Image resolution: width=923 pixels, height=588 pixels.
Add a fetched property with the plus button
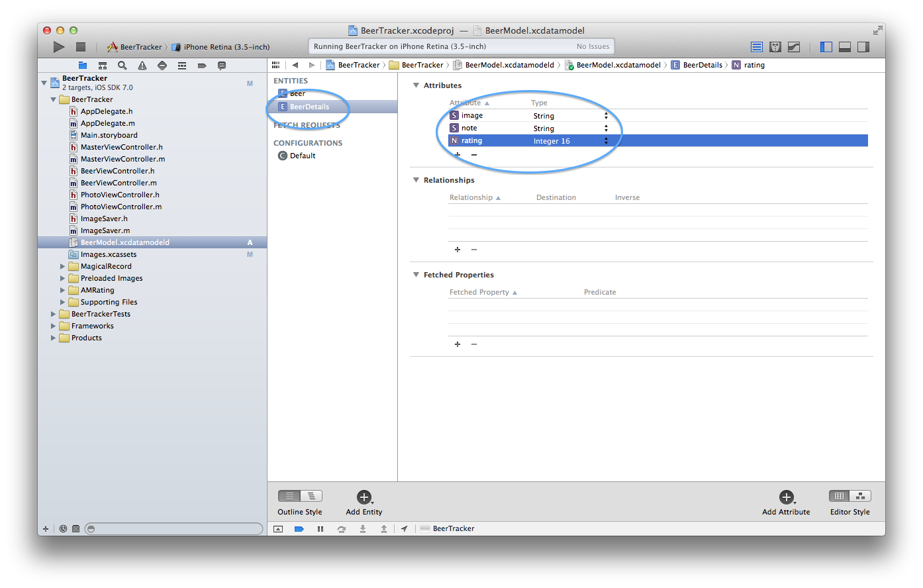[x=458, y=344]
